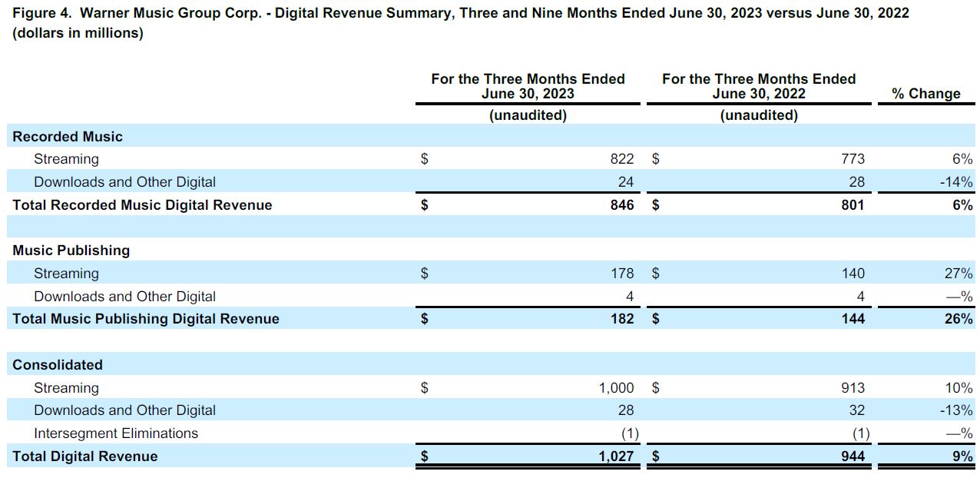This screenshot has width=980, height=478.
Task: Click the 2022 Downloads value 28 in Recorded Music
Action: point(856,182)
